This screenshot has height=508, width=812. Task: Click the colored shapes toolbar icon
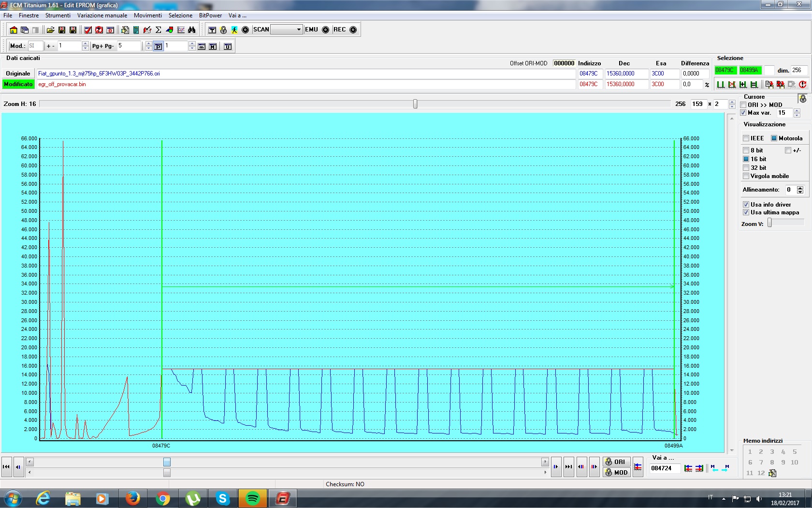point(169,30)
